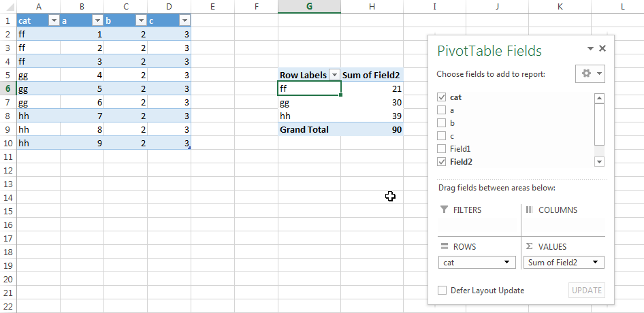This screenshot has height=313, width=644.
Task: Select the pivot value 39
Action: [372, 116]
